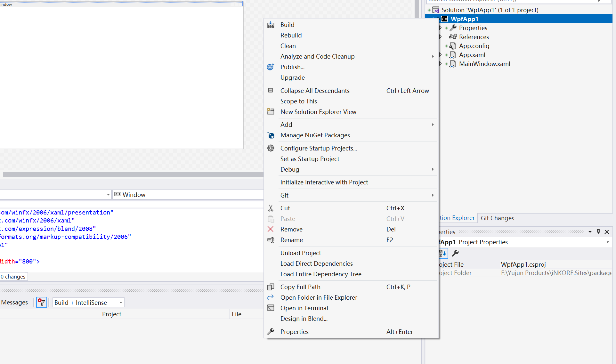Screen dimensions: 616x364
Task: Choose Load Entire Dependency Tree
Action: [351, 274]
